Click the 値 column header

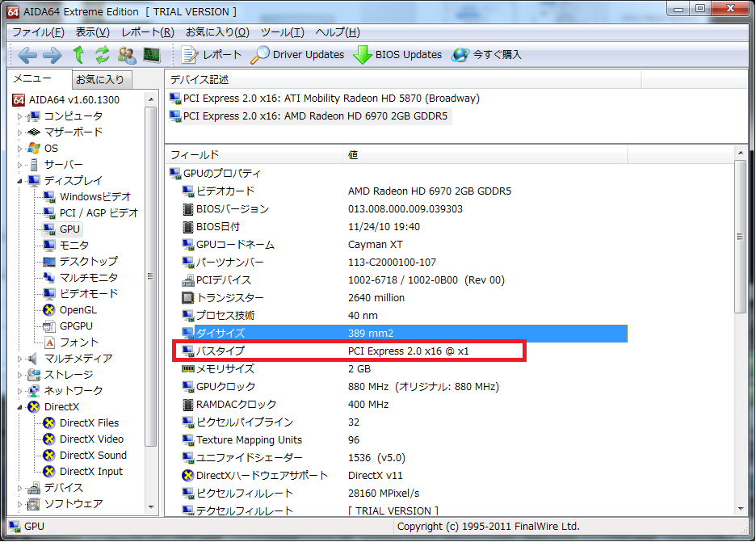pos(485,155)
